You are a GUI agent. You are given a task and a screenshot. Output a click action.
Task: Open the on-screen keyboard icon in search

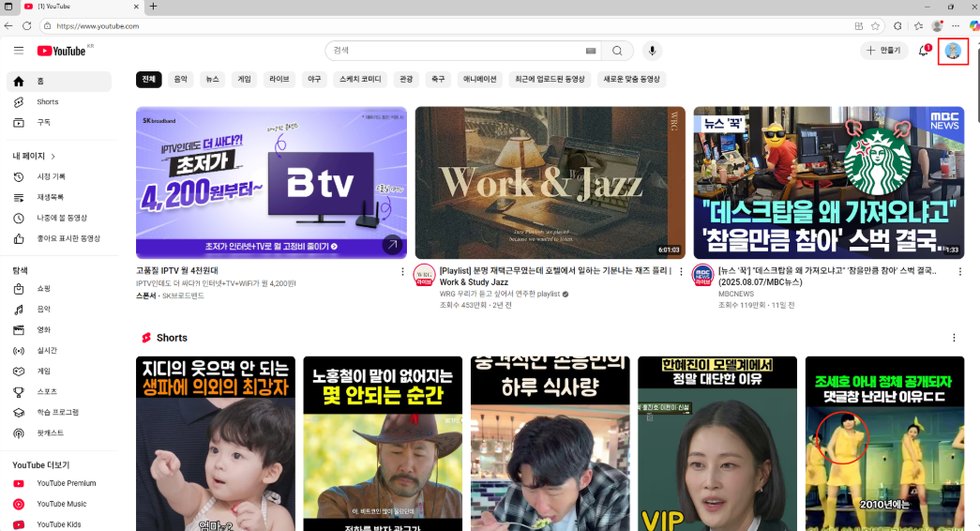pos(591,51)
